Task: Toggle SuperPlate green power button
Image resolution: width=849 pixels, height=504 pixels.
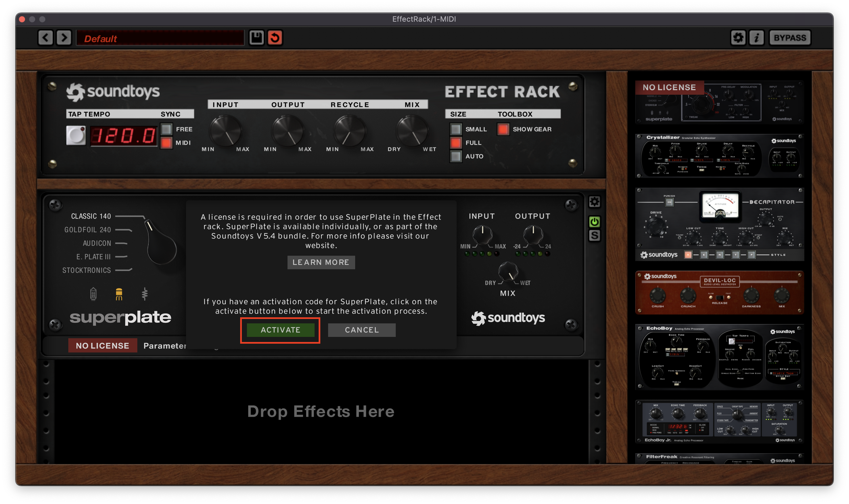Action: pos(594,222)
